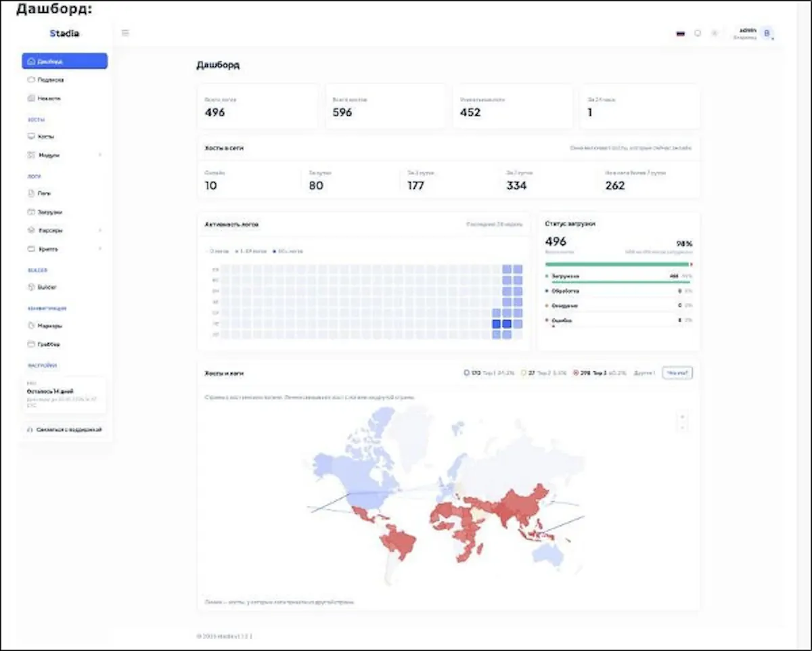Click the Tier 3 legend entry showing 298
The image size is (812, 651).
tap(600, 373)
